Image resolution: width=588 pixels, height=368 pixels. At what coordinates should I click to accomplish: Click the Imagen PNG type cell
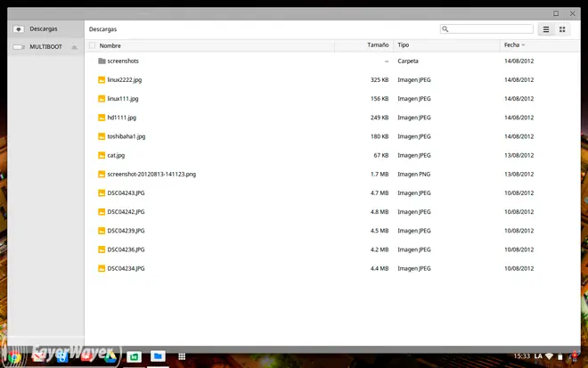tap(414, 174)
